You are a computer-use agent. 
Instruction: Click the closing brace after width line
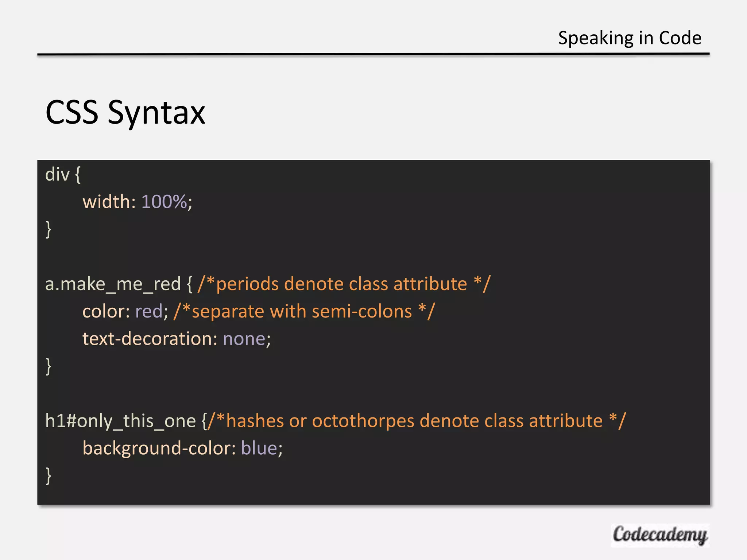48,229
